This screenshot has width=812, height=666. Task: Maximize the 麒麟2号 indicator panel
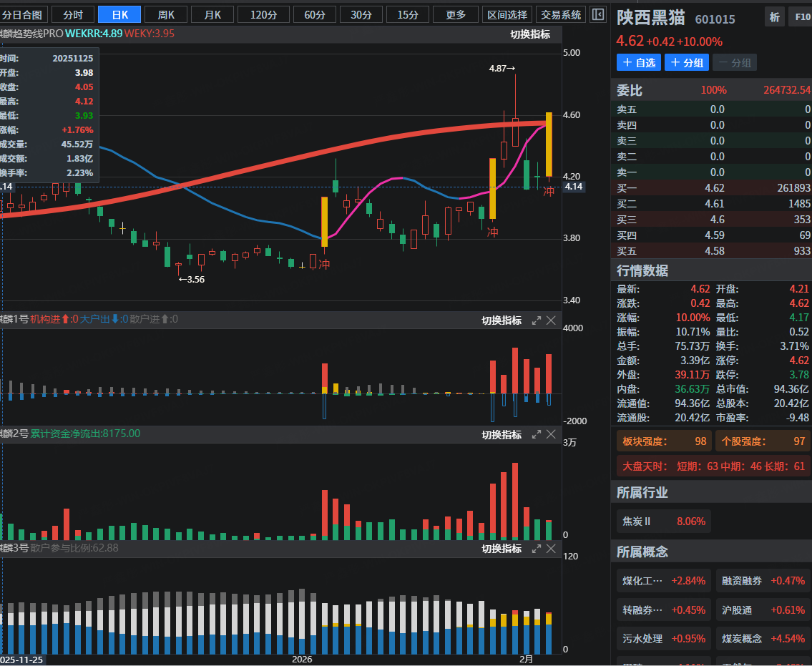[x=537, y=434]
